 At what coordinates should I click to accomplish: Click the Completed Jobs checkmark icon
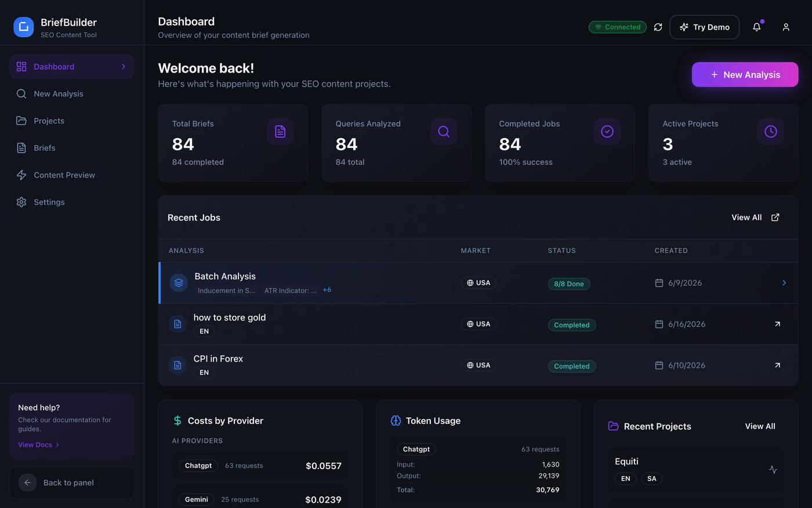[x=607, y=132]
